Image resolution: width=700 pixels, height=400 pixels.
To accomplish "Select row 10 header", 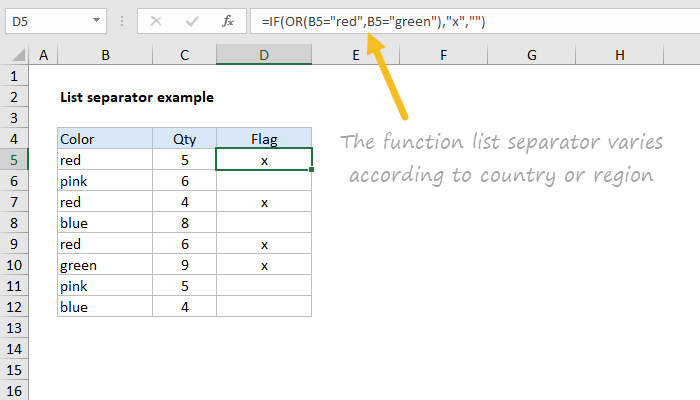I will tap(15, 265).
